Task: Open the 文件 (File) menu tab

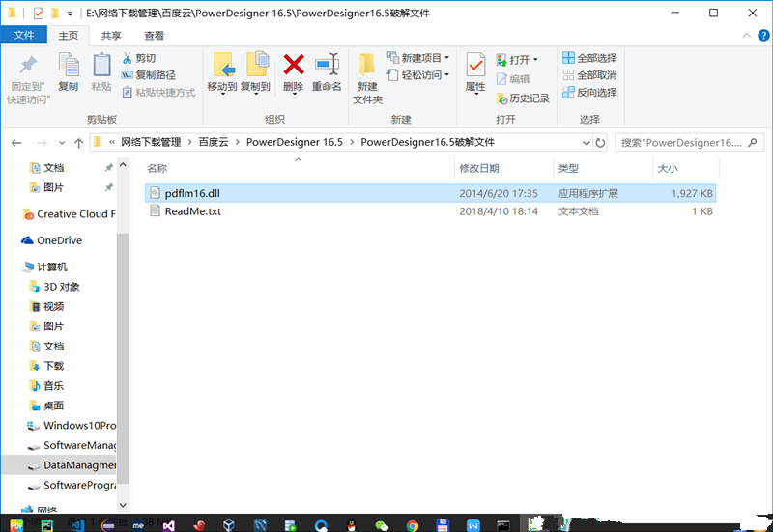Action: pyautogui.click(x=23, y=35)
